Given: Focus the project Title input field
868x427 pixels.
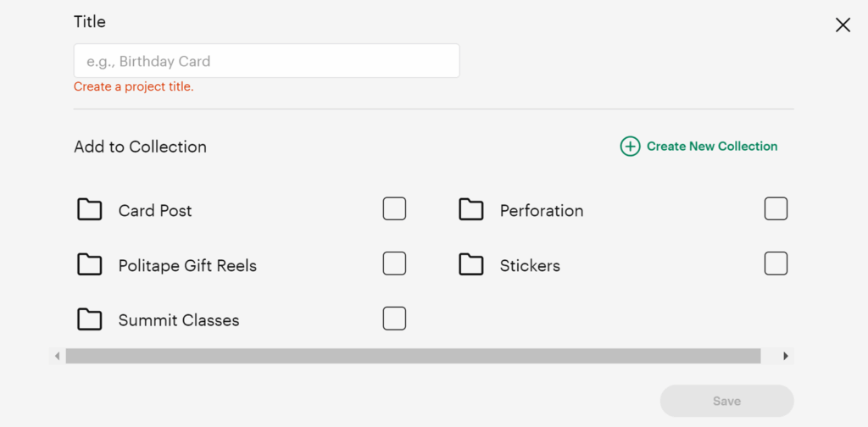Looking at the screenshot, I should tap(266, 61).
